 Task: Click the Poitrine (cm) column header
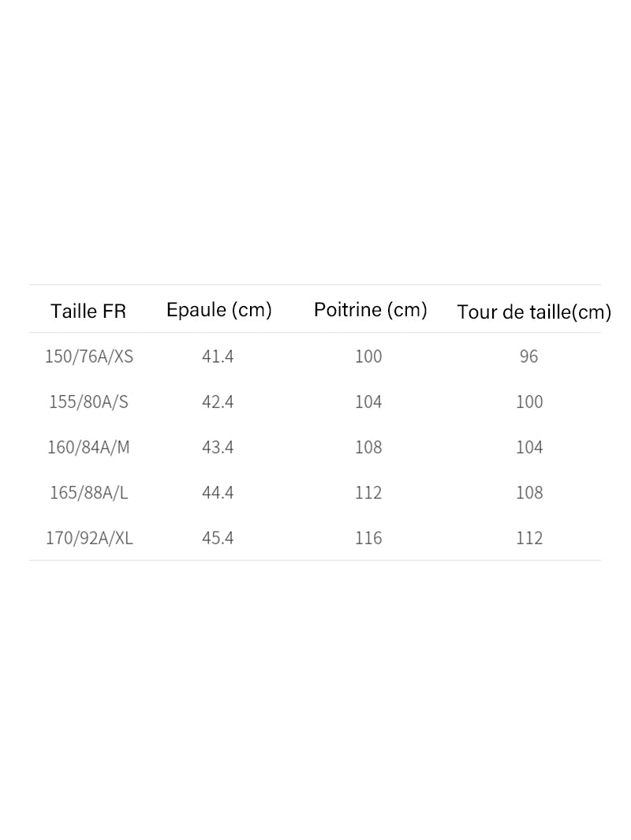point(370,310)
